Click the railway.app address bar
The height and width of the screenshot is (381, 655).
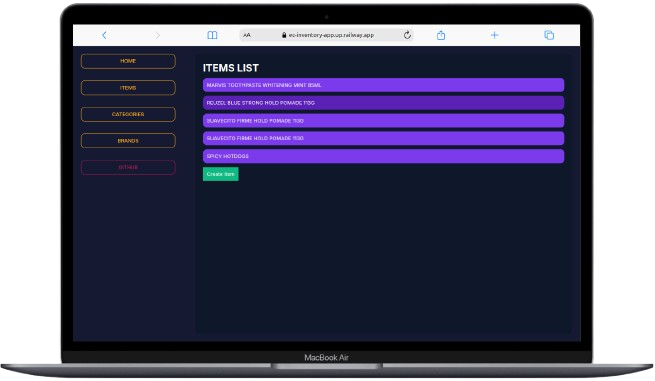click(327, 35)
